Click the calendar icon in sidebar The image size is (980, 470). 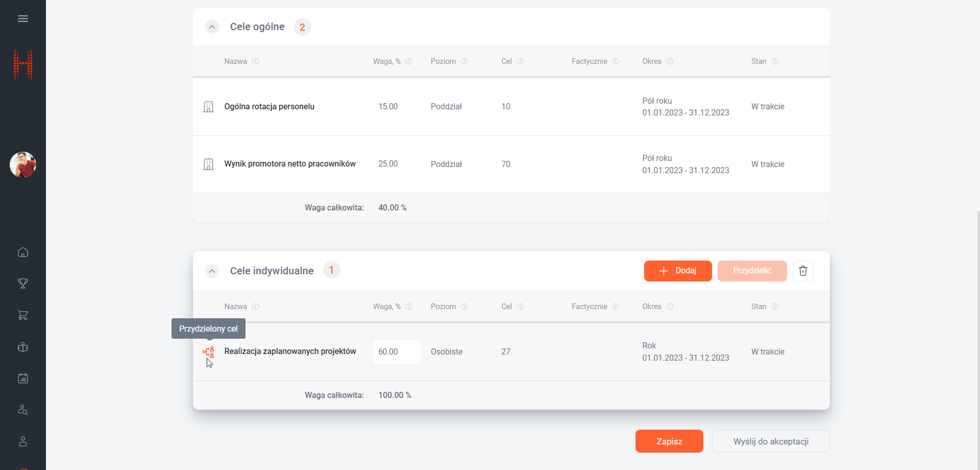pos(23,379)
